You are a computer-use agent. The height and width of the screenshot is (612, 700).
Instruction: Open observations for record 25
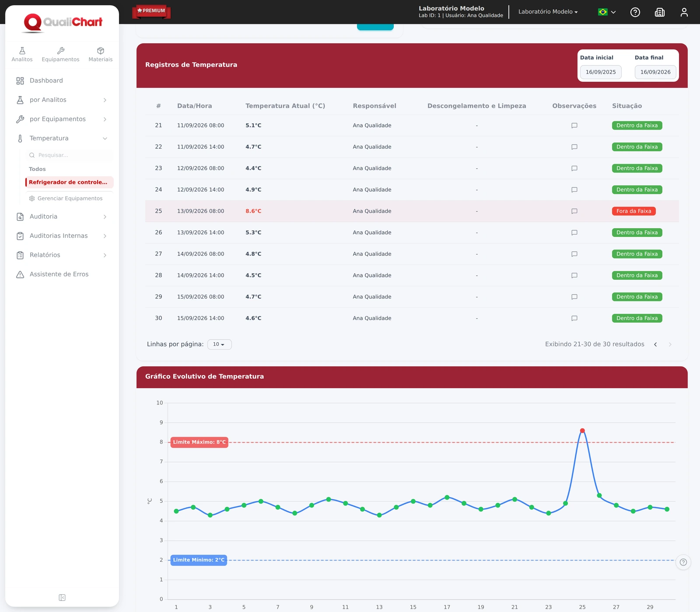[x=574, y=211]
